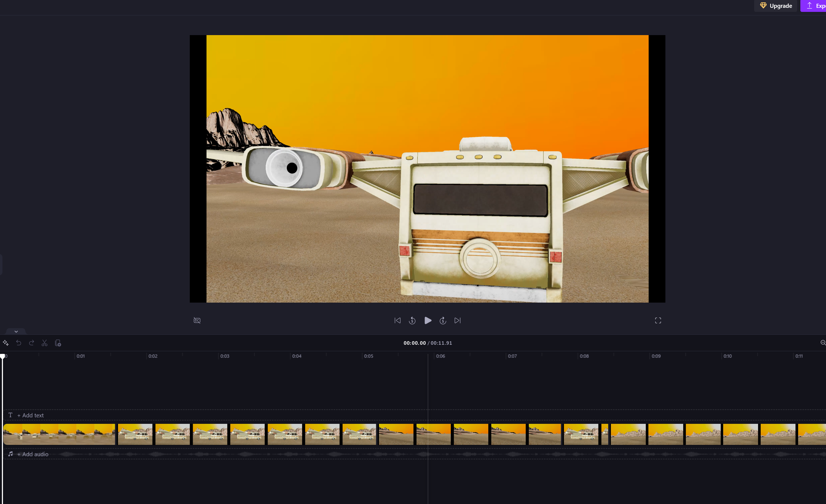This screenshot has height=504, width=826.
Task: Select the last clip showing rocky ridge
Action: point(718,434)
